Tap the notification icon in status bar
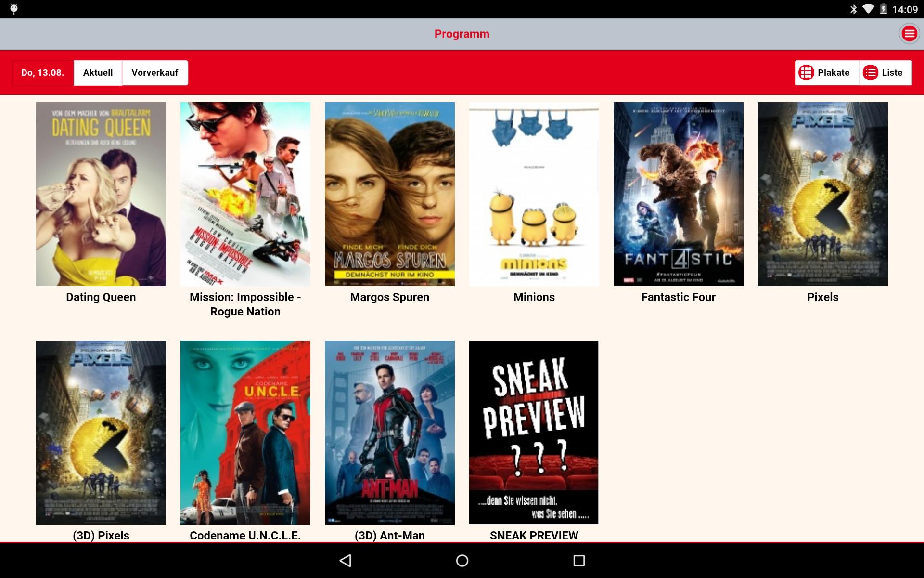The width and height of the screenshot is (924, 578). tap(14, 9)
